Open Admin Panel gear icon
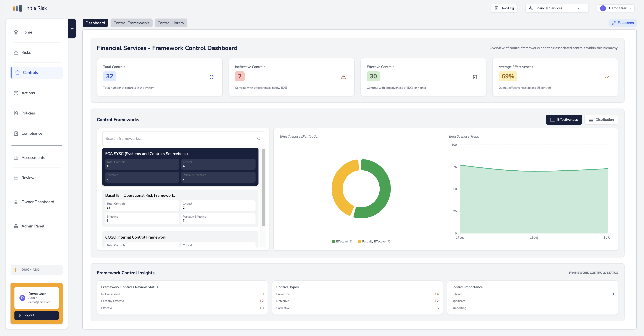This screenshot has height=336, width=644. pyautogui.click(x=16, y=226)
